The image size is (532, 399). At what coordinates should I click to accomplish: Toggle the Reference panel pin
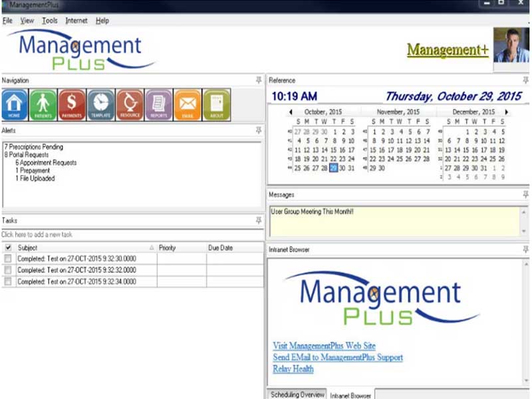point(525,80)
